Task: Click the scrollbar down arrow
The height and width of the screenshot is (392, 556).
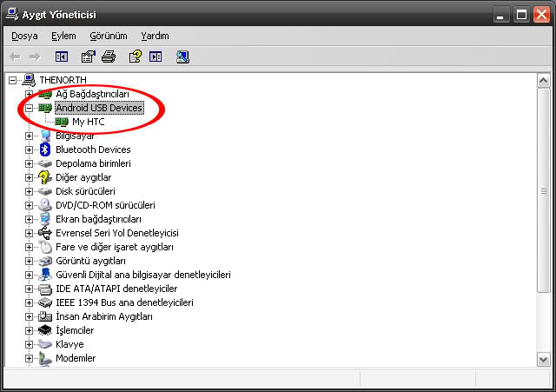Action: click(x=543, y=360)
